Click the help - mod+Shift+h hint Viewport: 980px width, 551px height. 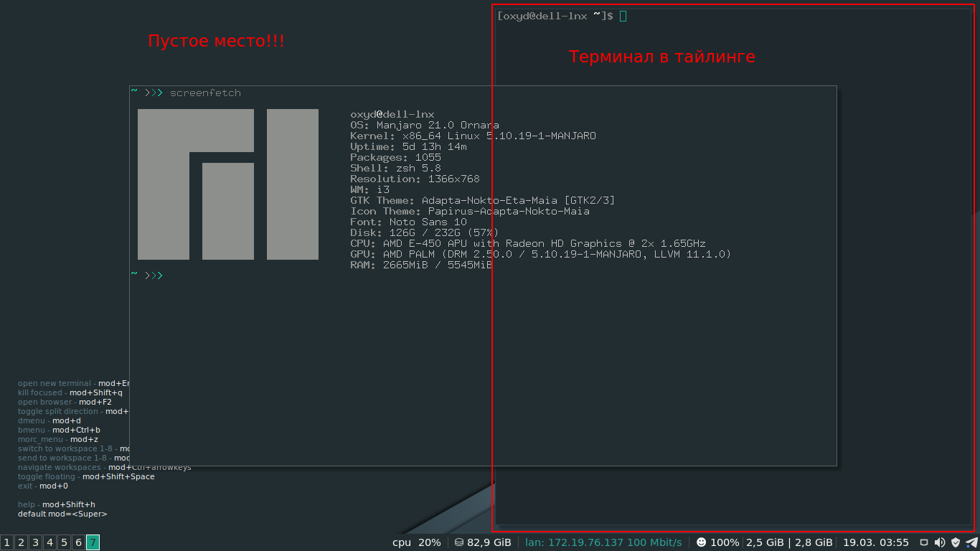tap(57, 505)
